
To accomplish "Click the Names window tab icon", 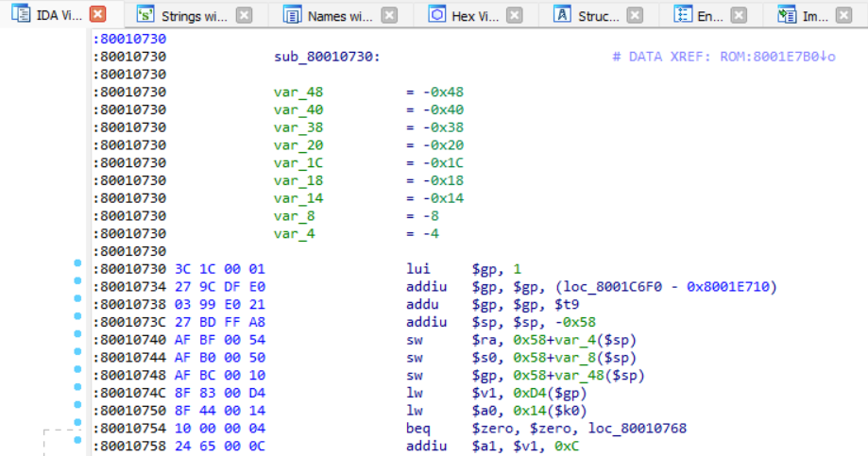I will 293,15.
